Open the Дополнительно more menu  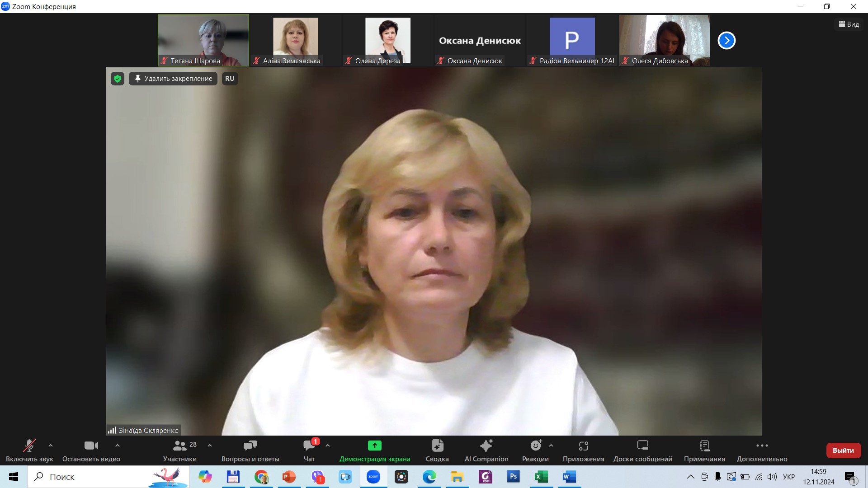[x=762, y=446]
